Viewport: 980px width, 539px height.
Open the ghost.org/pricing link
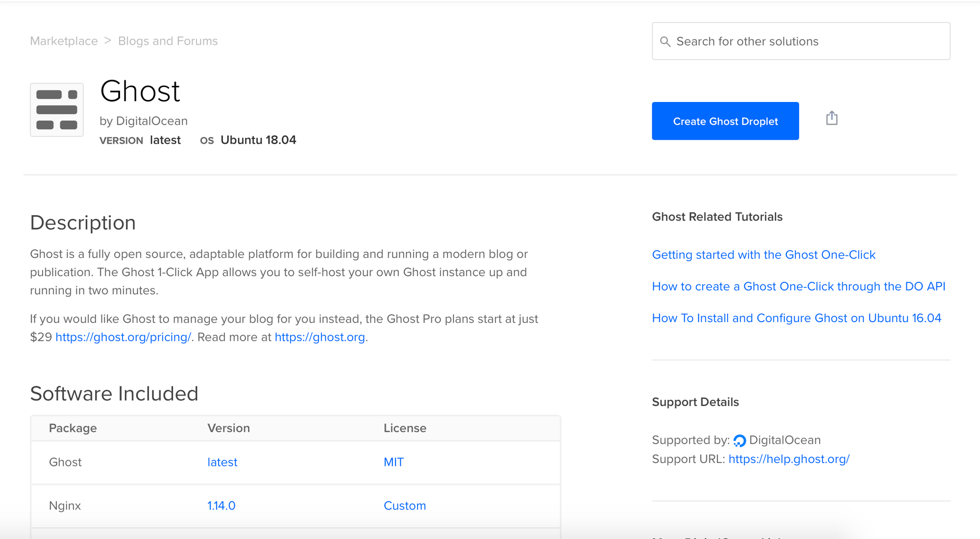pos(123,337)
